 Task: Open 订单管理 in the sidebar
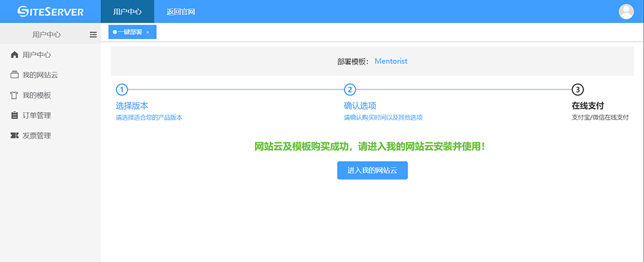(36, 115)
